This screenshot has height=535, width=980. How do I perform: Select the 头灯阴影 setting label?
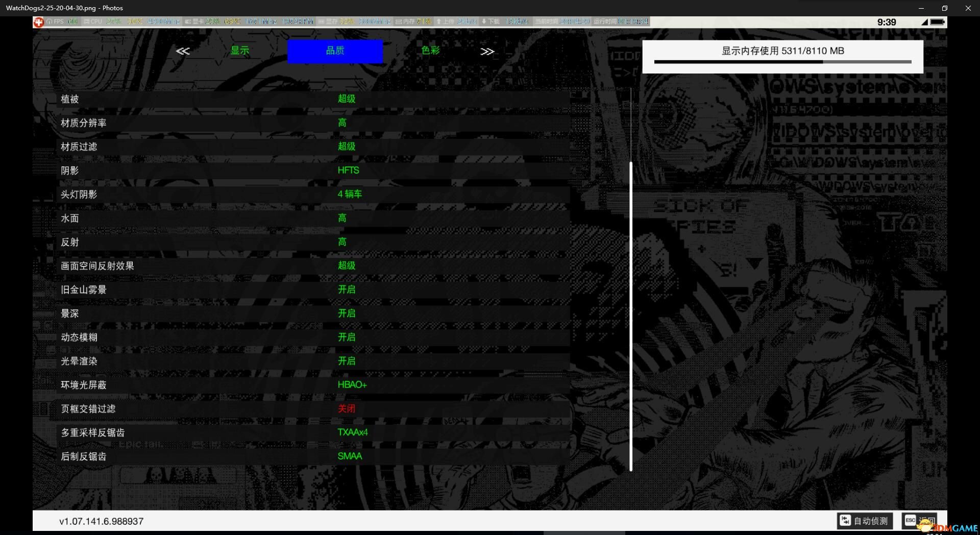79,194
